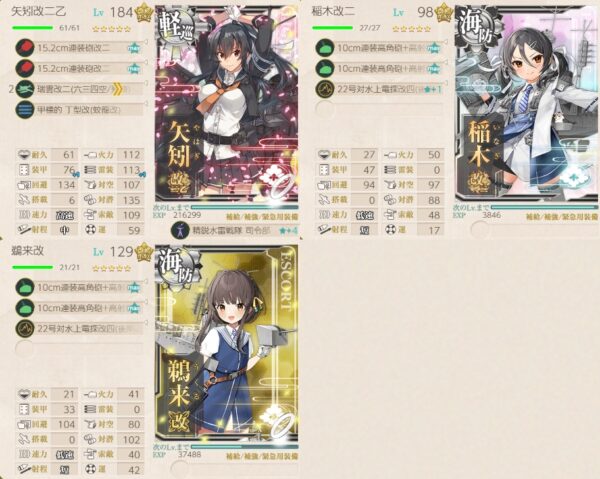Click Ukuru's 22号 radar equipment icon
Image resolution: width=600 pixels, height=479 pixels.
click(25, 329)
